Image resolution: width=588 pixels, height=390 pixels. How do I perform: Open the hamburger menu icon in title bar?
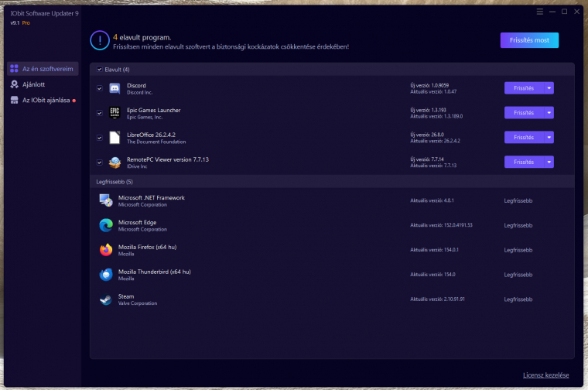539,12
